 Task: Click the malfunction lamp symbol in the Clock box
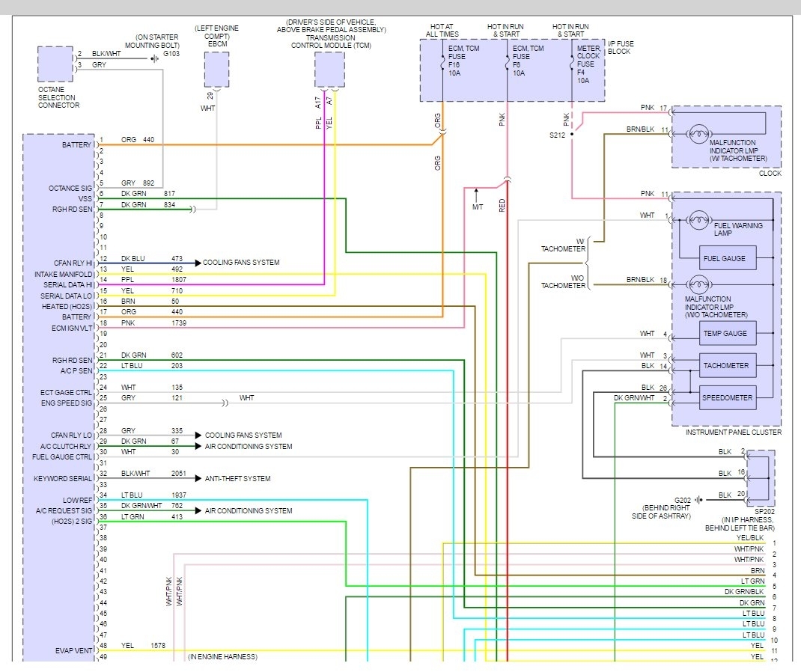tap(698, 135)
